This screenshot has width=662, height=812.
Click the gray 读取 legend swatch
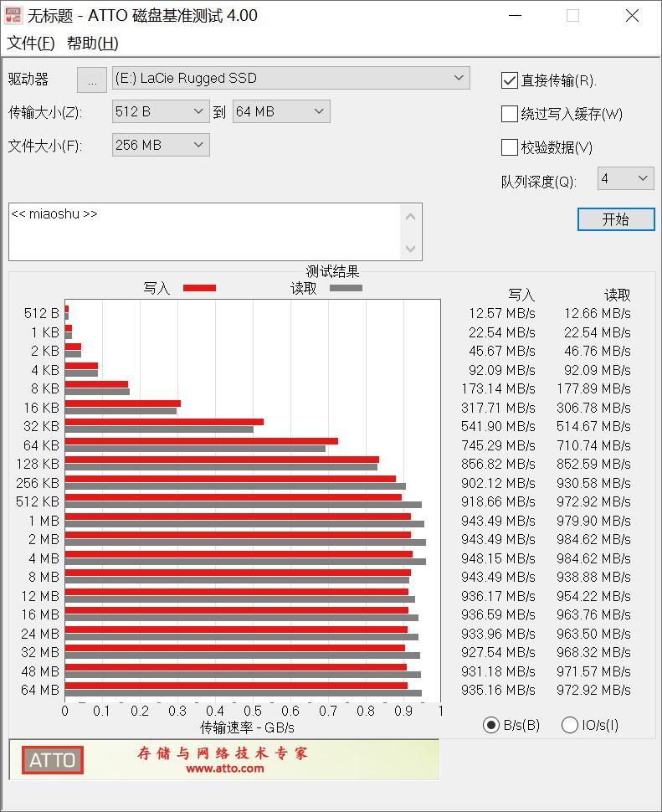tap(346, 288)
